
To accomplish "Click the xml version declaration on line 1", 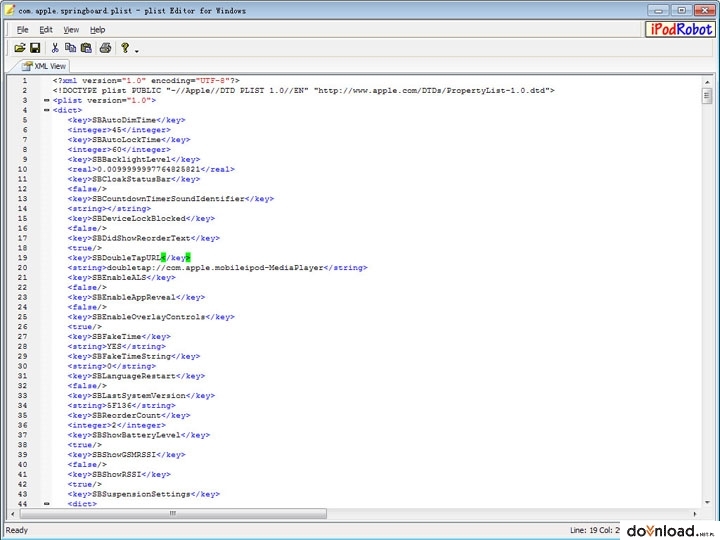I will [146, 80].
